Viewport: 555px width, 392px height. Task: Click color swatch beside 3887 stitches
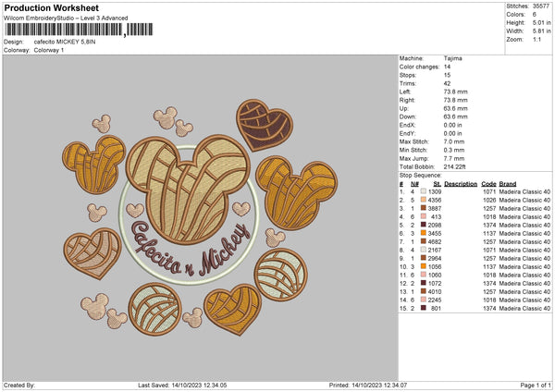(424, 208)
